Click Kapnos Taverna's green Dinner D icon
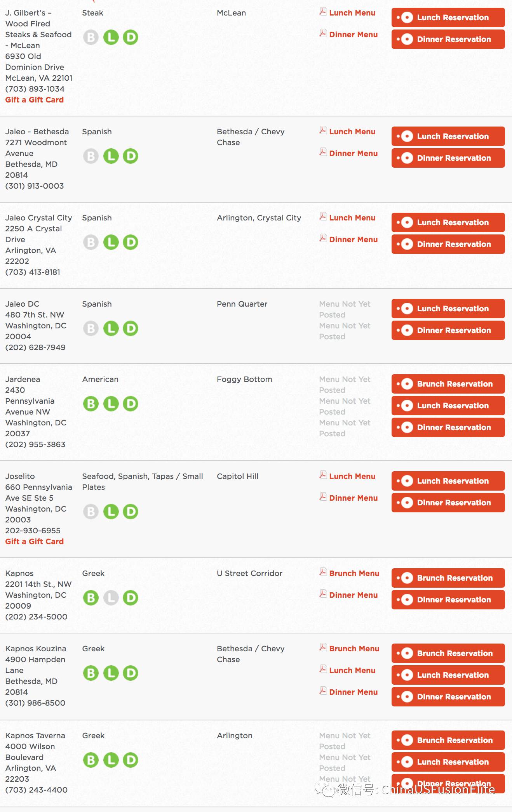 [131, 760]
